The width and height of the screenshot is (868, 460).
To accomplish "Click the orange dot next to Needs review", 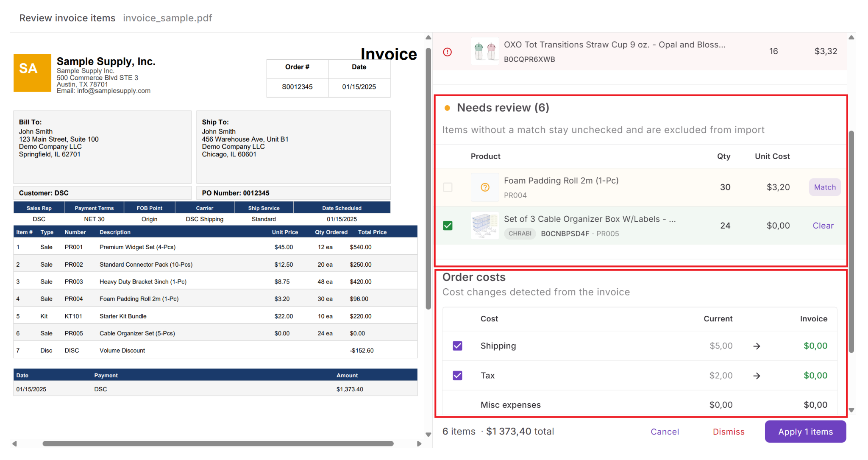I will [x=447, y=108].
